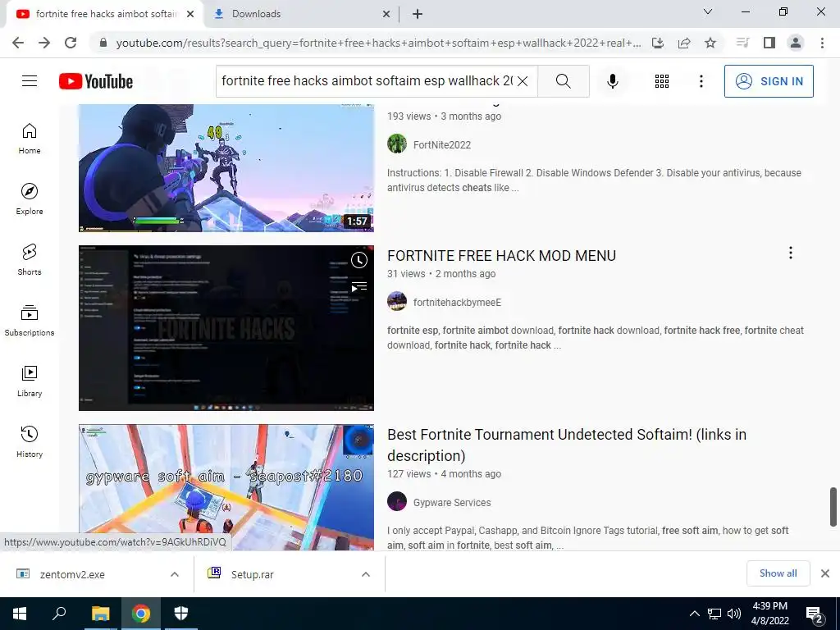Add mod menu video to queue
Image resolution: width=840 pixels, height=630 pixels.
pos(359,286)
